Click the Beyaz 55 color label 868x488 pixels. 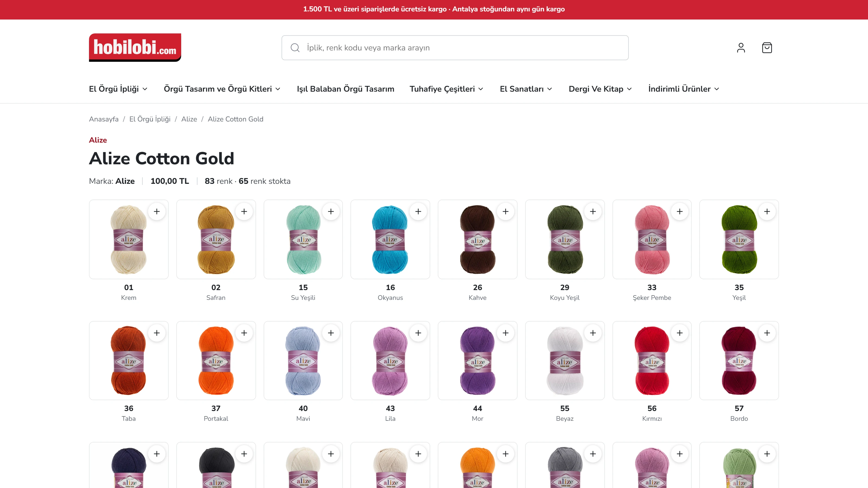pyautogui.click(x=565, y=413)
